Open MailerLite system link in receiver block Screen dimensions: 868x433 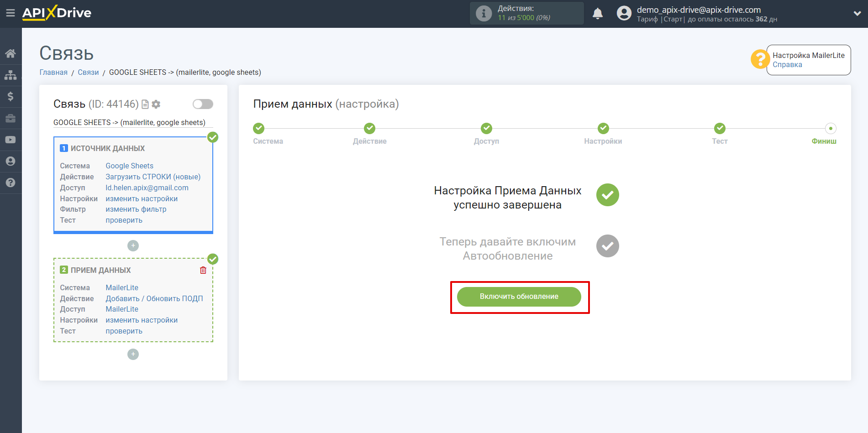[x=122, y=288]
